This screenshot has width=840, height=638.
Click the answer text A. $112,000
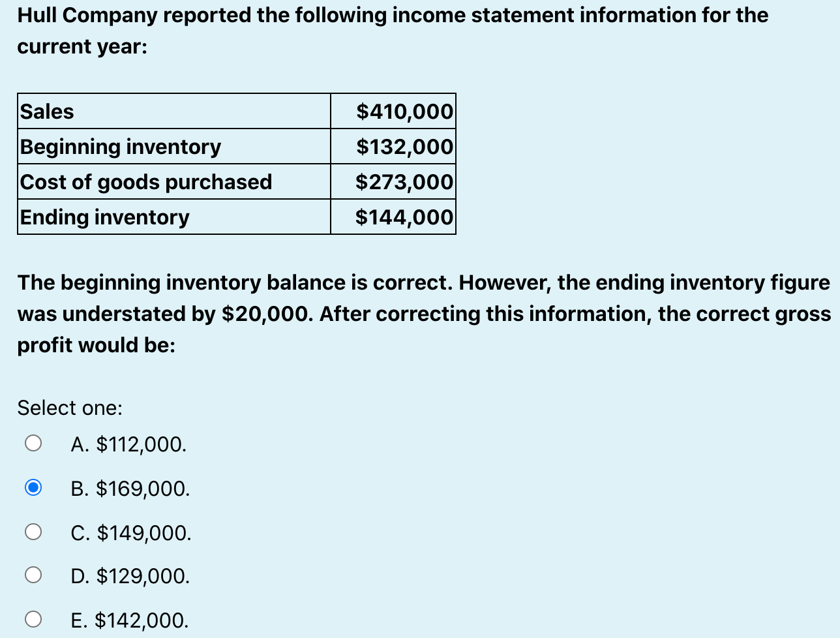coord(128,444)
